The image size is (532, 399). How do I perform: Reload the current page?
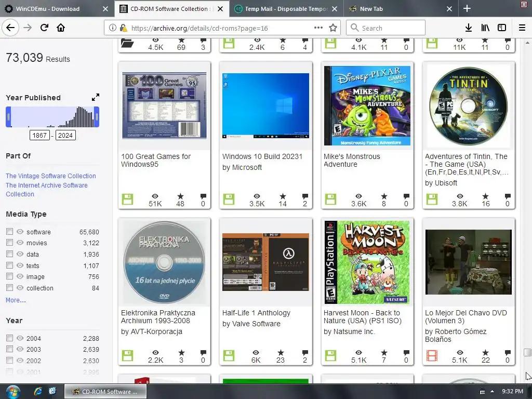(45, 28)
